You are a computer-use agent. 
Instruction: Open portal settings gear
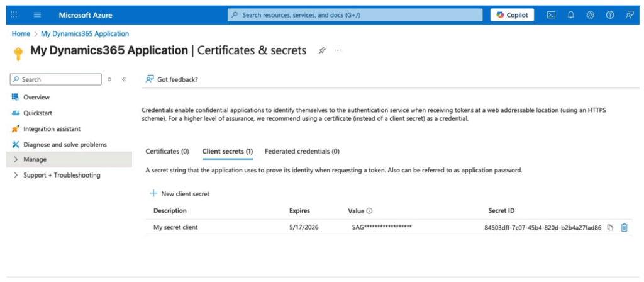(x=590, y=15)
